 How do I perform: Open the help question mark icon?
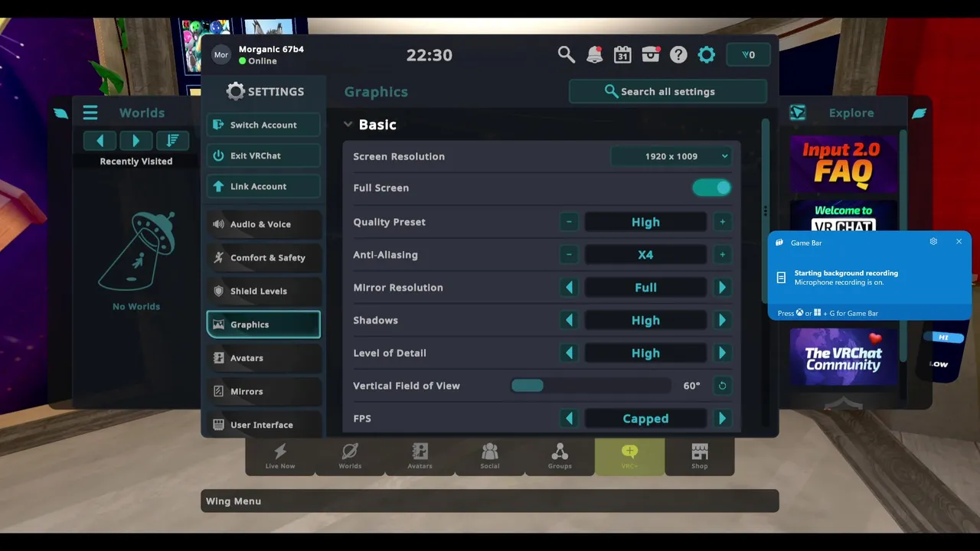678,54
